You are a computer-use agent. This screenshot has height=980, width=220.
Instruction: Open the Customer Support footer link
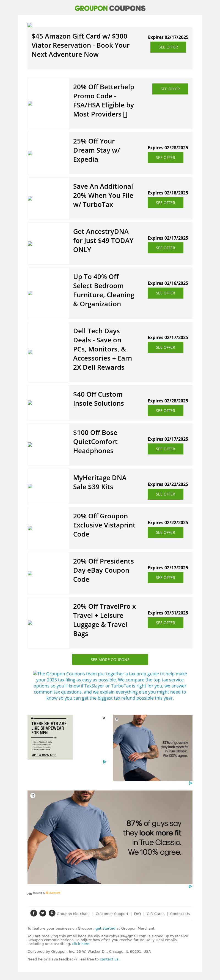tap(112, 914)
